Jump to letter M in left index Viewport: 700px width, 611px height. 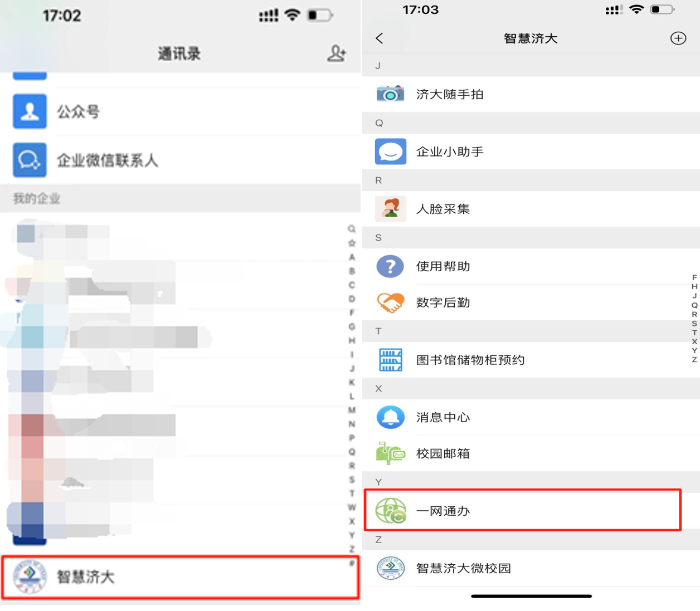pyautogui.click(x=352, y=410)
